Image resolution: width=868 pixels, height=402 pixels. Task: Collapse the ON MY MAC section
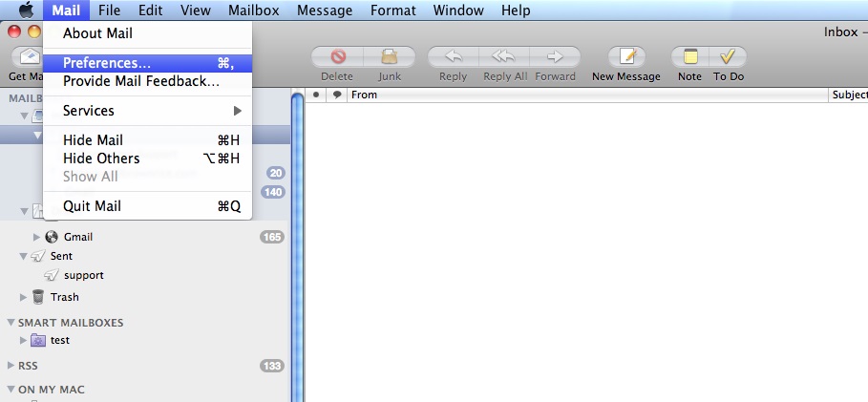point(11,390)
